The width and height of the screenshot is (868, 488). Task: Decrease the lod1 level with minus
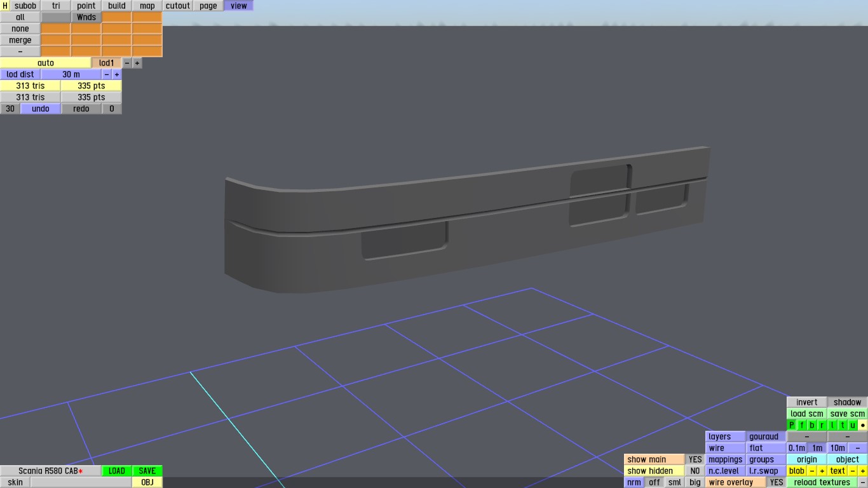click(x=127, y=63)
